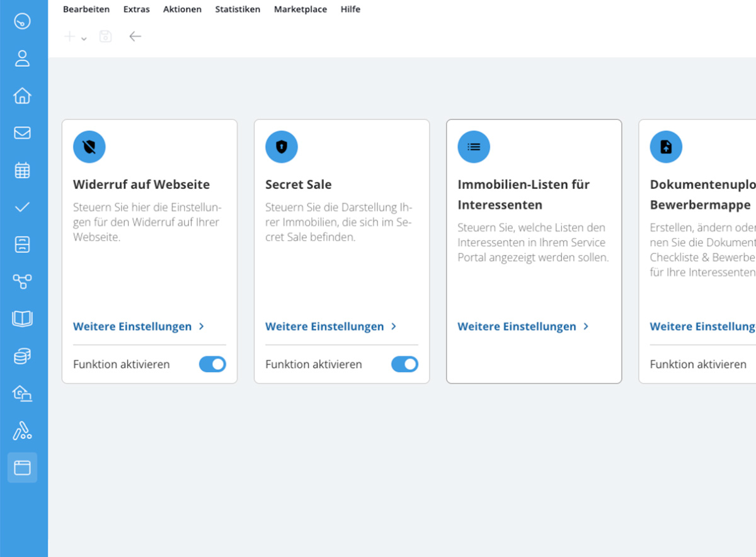Open the Hilfe menu
This screenshot has height=557, width=756.
click(x=350, y=9)
